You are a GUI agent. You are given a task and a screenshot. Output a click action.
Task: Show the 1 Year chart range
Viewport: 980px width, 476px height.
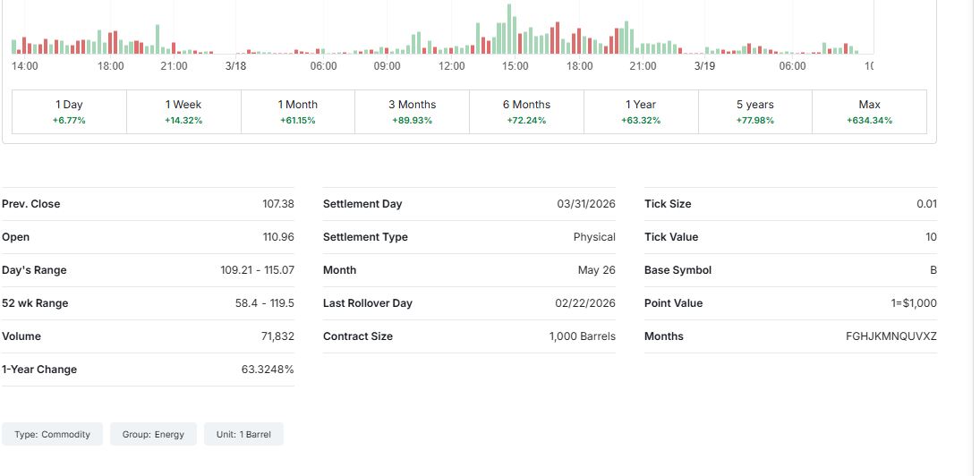(641, 112)
